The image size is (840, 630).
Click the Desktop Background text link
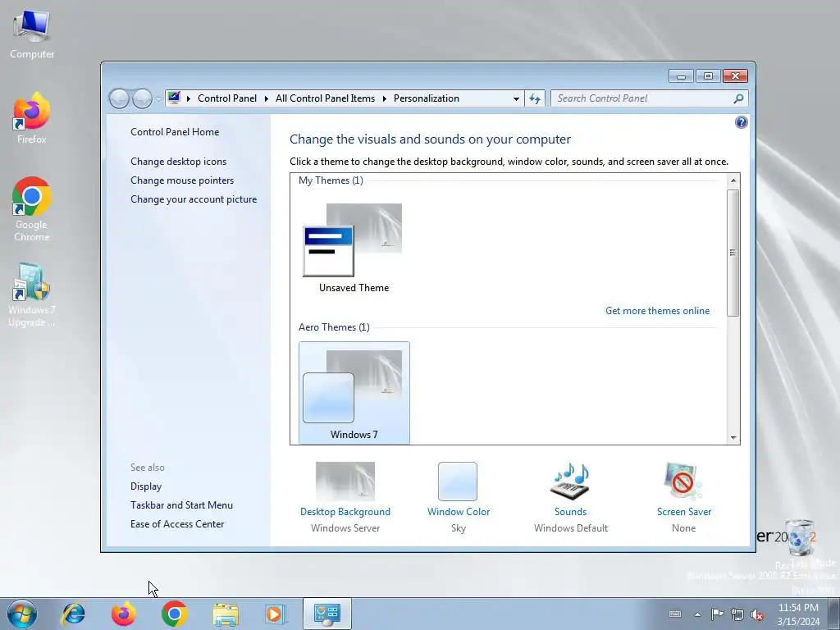(345, 512)
